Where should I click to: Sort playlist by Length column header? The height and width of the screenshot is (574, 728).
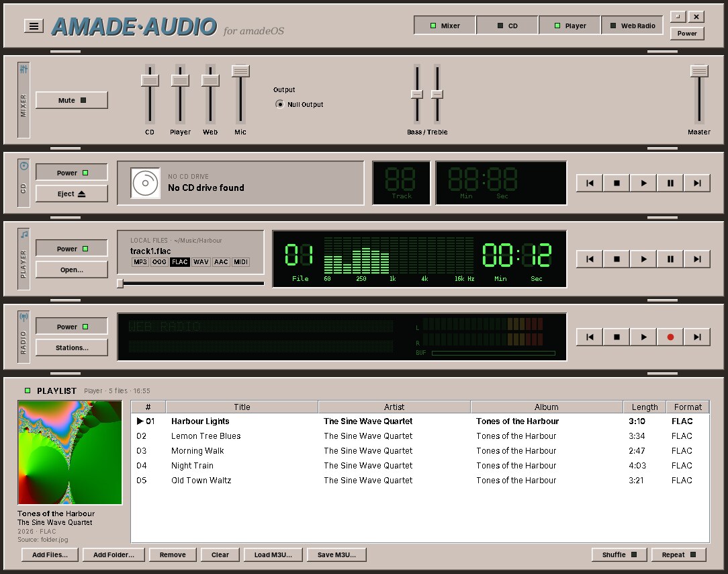[645, 407]
